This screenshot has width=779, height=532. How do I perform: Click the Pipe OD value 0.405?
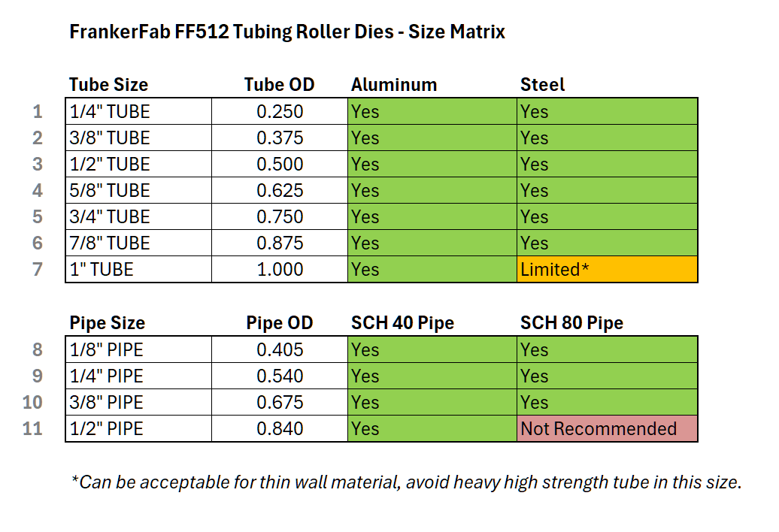point(280,350)
